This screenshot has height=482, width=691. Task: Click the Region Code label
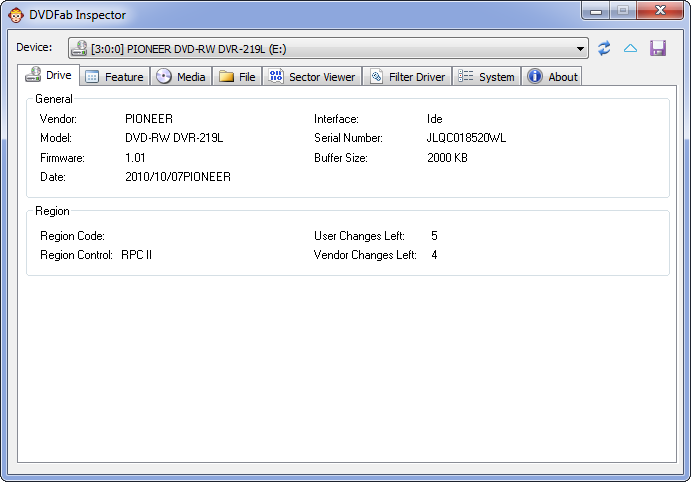pyautogui.click(x=72, y=236)
